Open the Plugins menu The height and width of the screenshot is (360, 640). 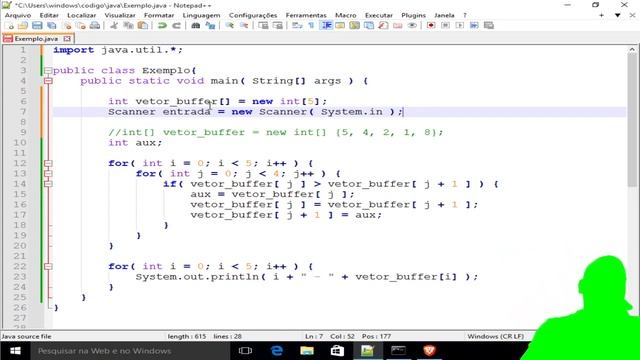413,15
